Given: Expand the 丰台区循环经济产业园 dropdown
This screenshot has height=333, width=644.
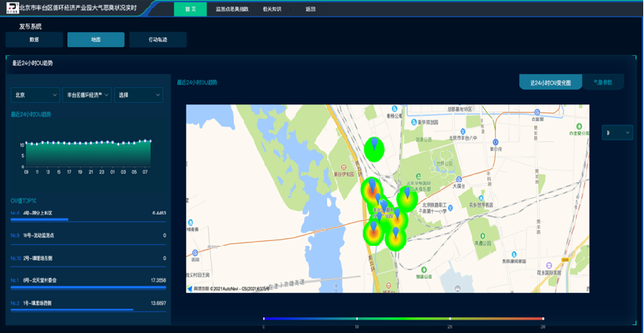Looking at the screenshot, I should 87,95.
